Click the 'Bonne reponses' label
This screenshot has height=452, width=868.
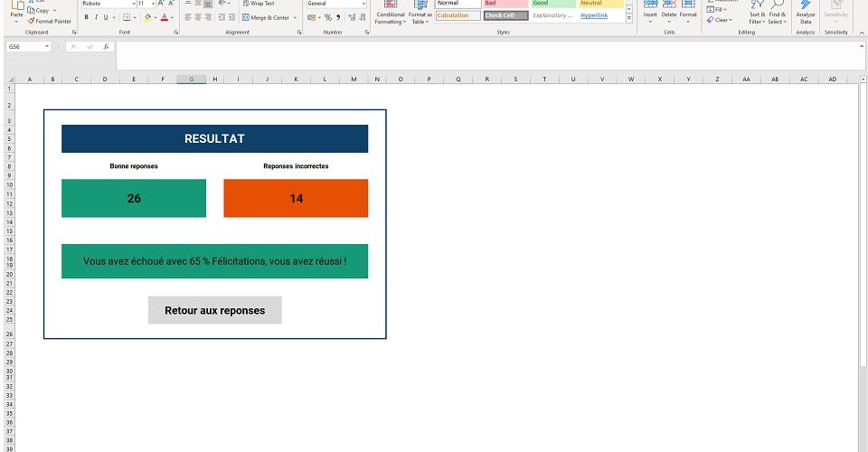[134, 166]
